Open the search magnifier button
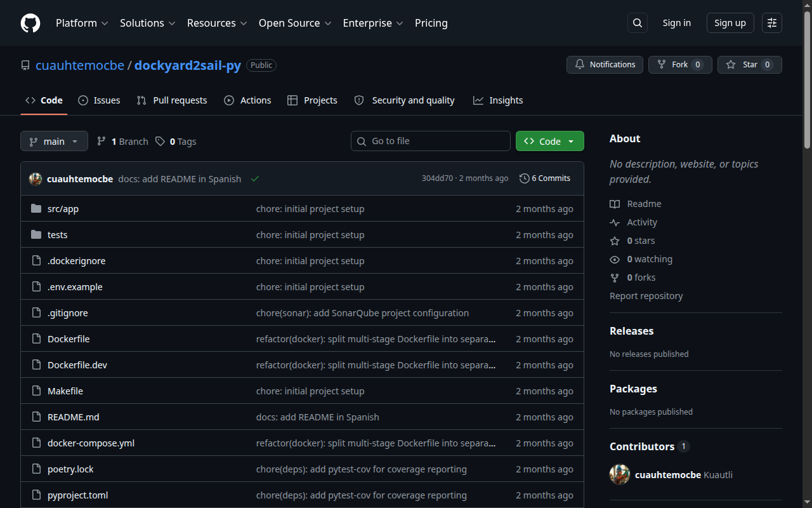This screenshot has width=812, height=508. (638, 23)
